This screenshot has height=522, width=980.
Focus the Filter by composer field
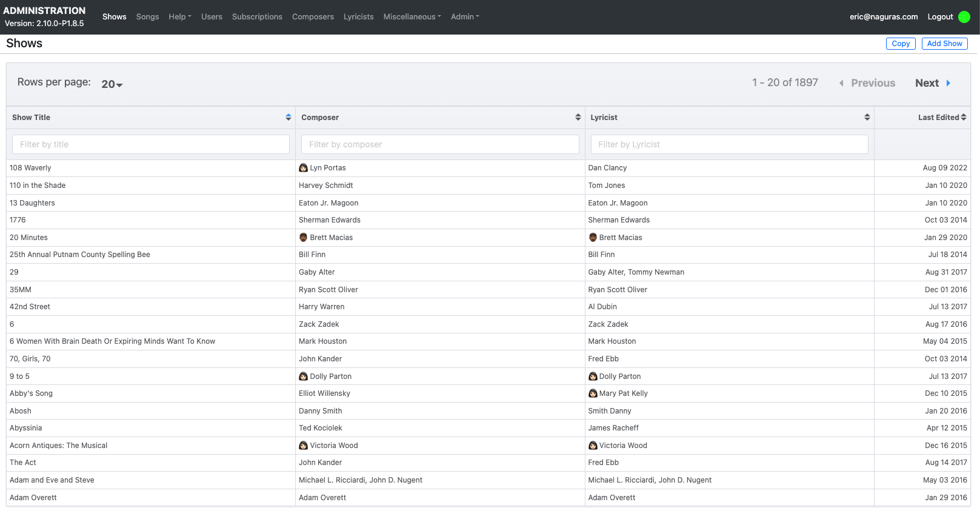pyautogui.click(x=440, y=144)
